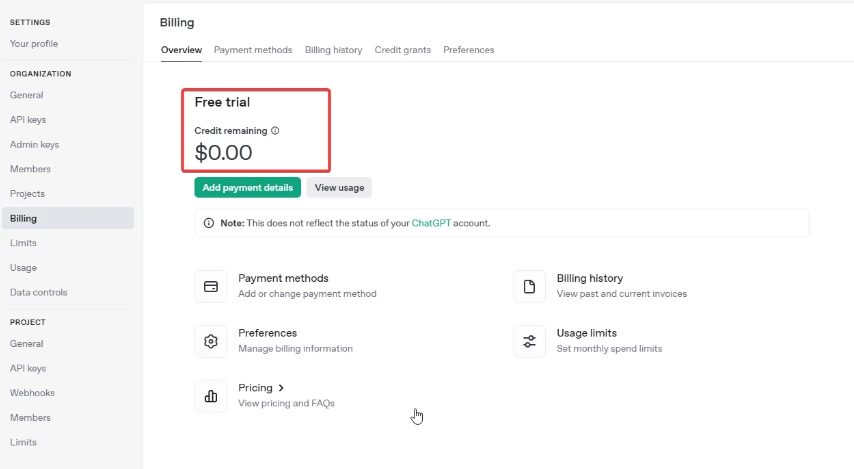Screen dimensions: 854x469
Task: Open the Billing history tab
Action: pos(333,50)
